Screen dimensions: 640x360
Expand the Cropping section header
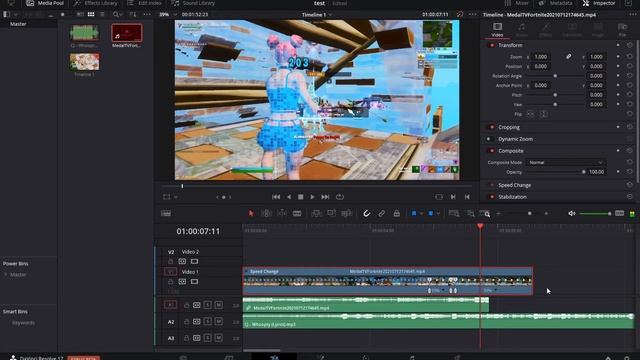509,127
